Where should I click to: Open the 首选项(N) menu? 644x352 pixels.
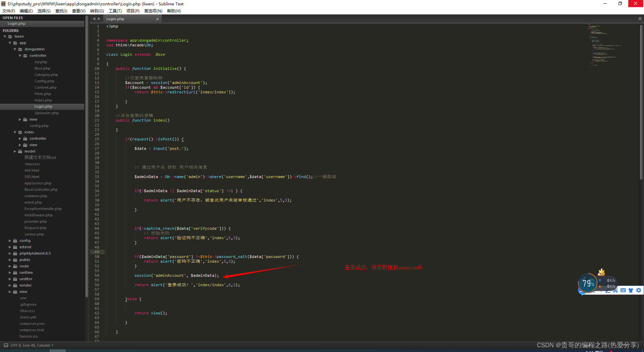point(153,11)
